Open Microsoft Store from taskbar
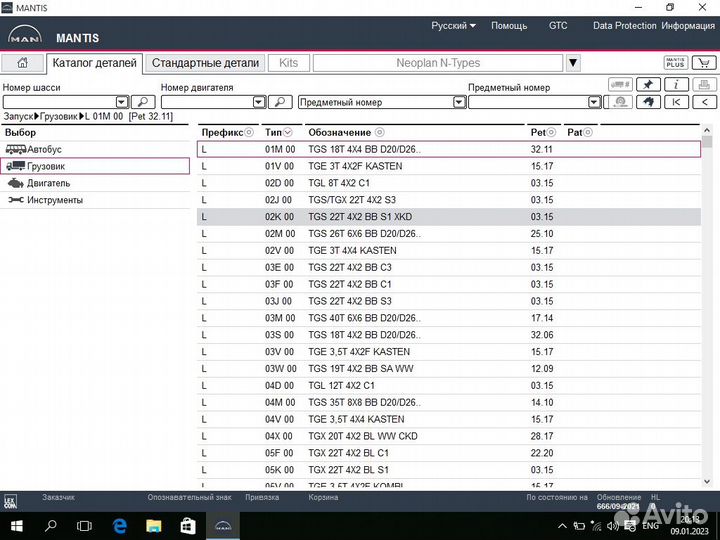720x540 pixels. 188,526
